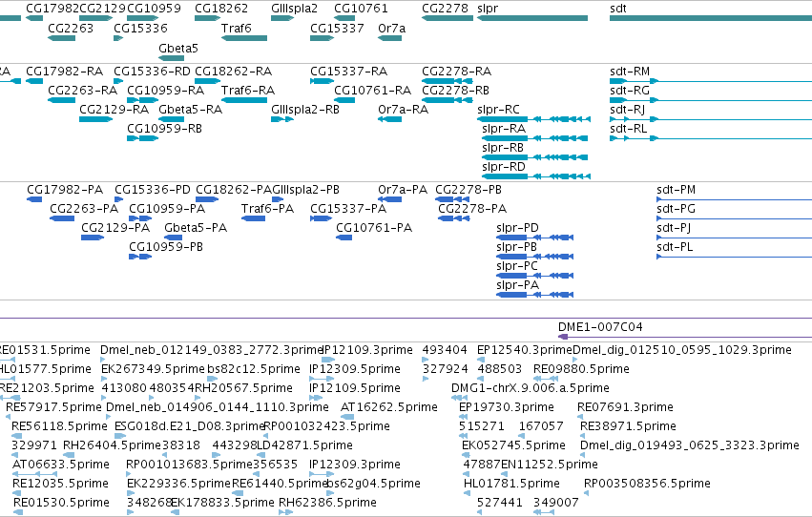
Task: Select transcript CG2278-RA
Action: pyautogui.click(x=457, y=71)
